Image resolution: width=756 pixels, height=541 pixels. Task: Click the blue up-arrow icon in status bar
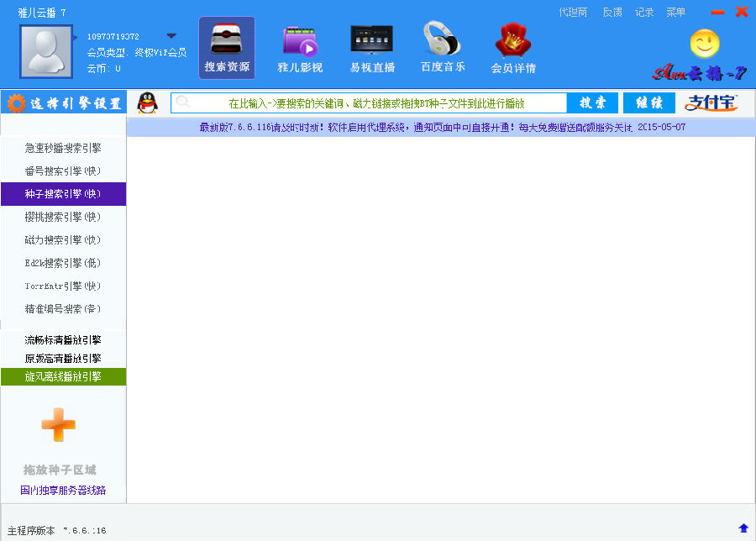tap(743, 528)
